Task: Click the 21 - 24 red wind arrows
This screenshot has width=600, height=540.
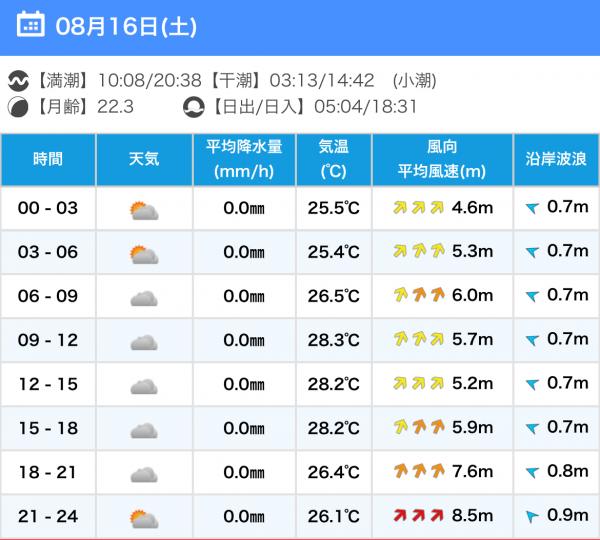Action: tap(418, 516)
